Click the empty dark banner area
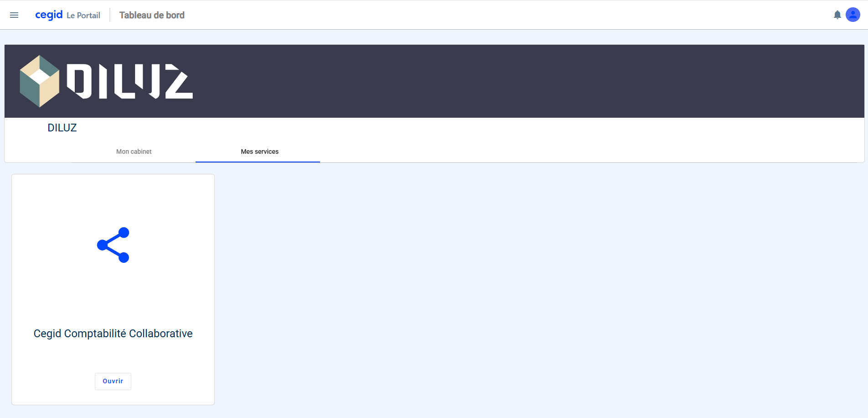This screenshot has width=868, height=418. pos(501,81)
